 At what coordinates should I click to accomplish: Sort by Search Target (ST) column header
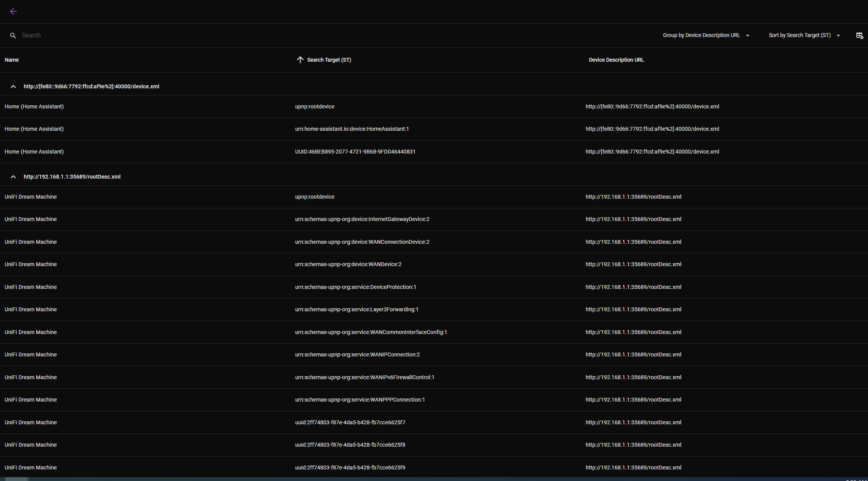tap(329, 60)
